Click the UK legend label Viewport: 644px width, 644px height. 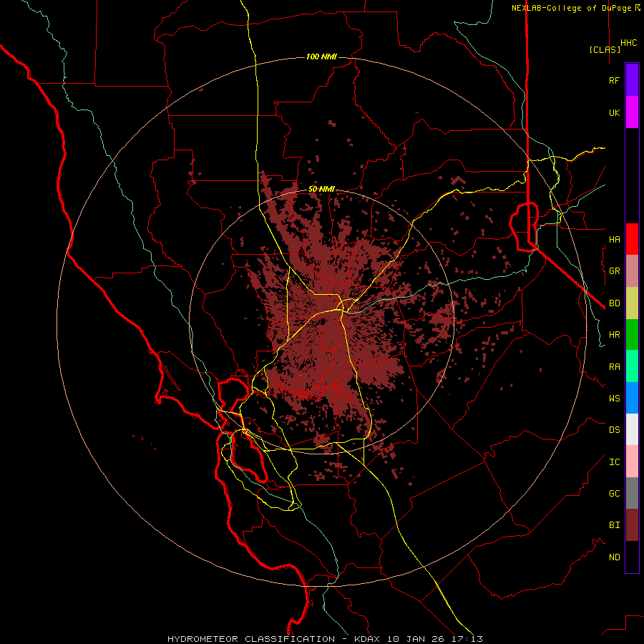click(614, 112)
